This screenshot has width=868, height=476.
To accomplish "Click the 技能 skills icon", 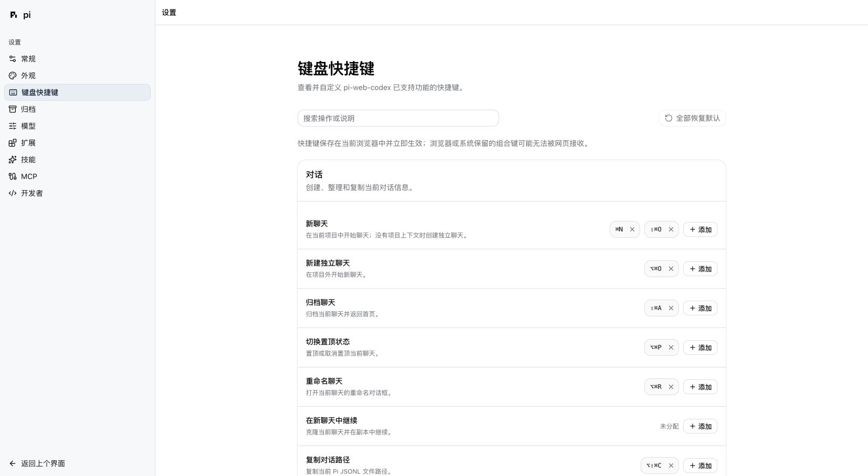I will (13, 160).
